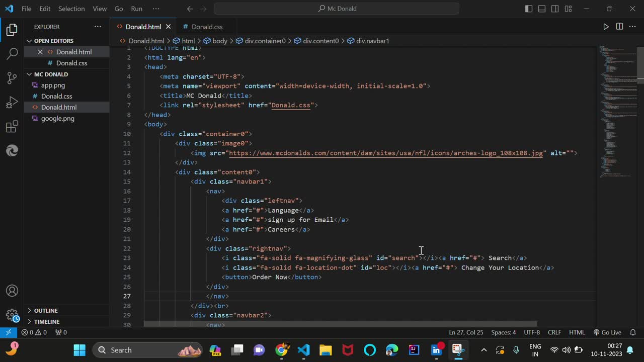
Task: Open the Extensions view
Action: pyautogui.click(x=12, y=127)
